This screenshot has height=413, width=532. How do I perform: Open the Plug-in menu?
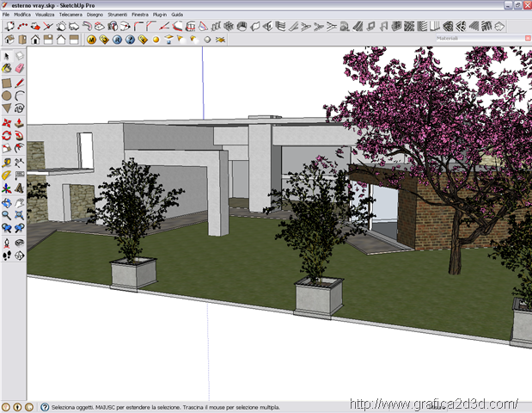coord(160,15)
